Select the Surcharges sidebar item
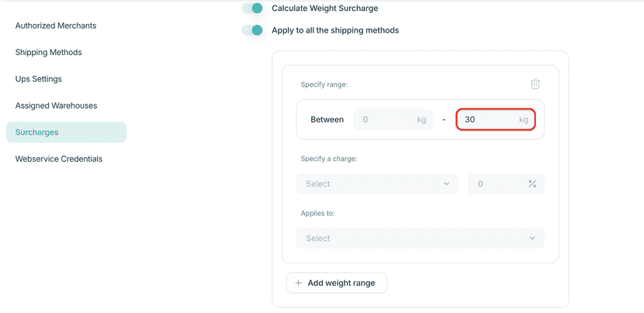The image size is (644, 313). tap(66, 132)
